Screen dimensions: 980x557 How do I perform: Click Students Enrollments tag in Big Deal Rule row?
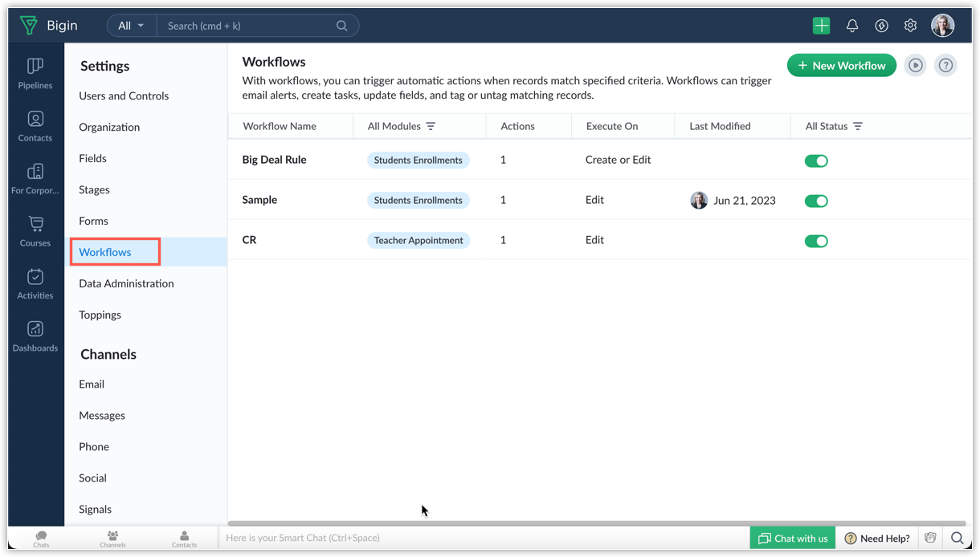tap(418, 160)
